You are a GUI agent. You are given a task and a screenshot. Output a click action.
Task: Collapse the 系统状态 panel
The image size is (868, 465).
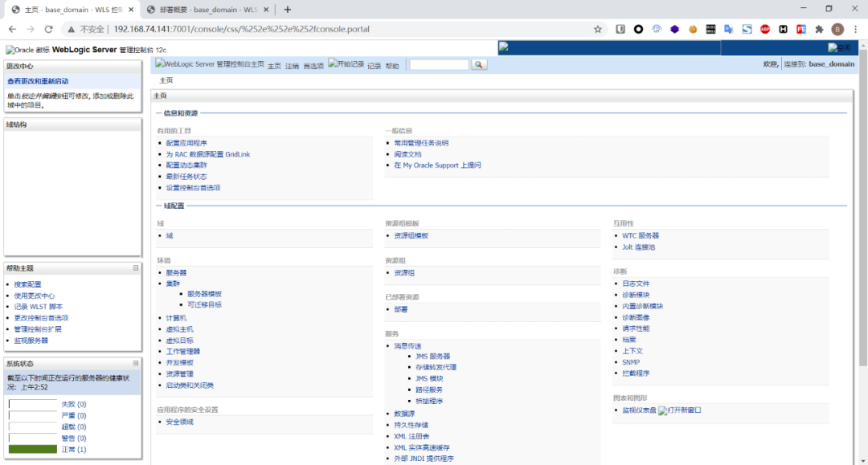point(136,363)
